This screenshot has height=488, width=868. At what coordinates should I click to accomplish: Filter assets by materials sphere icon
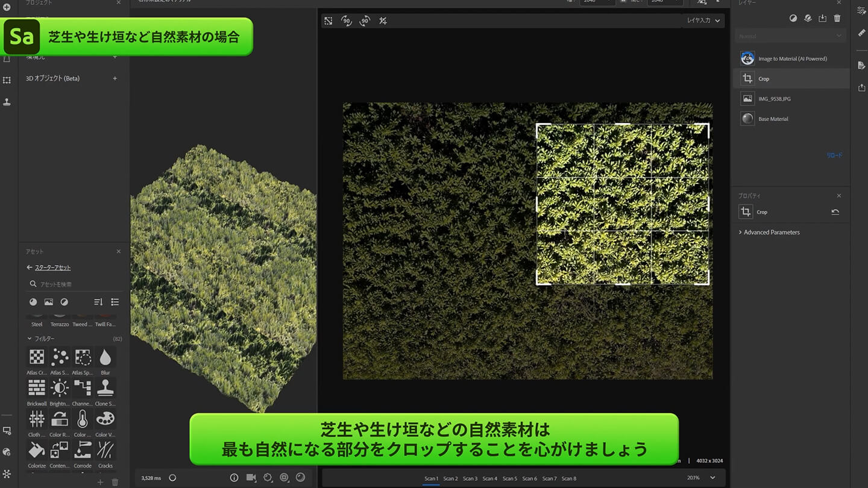tap(33, 302)
